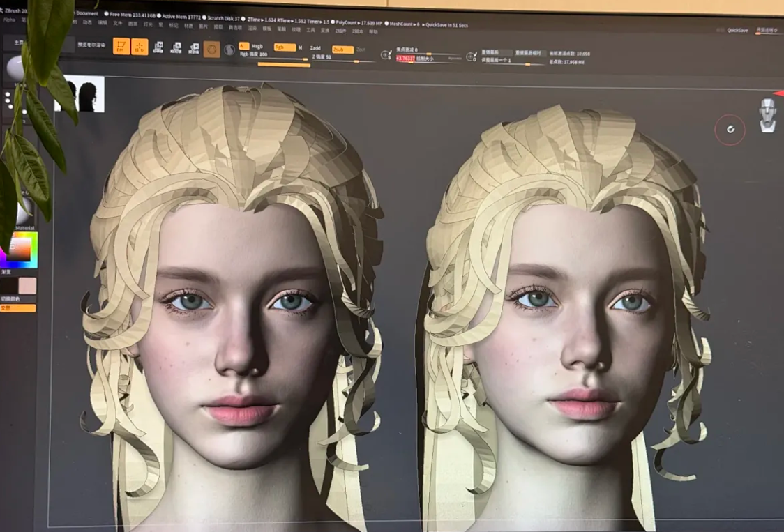
Task: Enable the Zadd sculpt mode
Action: tap(315, 48)
